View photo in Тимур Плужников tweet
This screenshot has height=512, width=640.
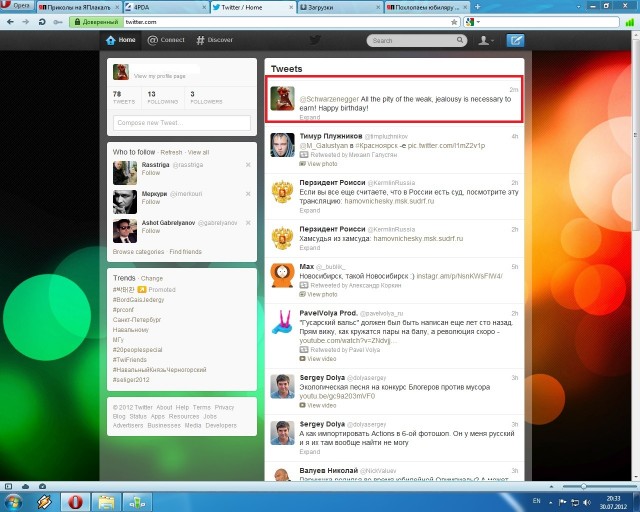click(318, 164)
